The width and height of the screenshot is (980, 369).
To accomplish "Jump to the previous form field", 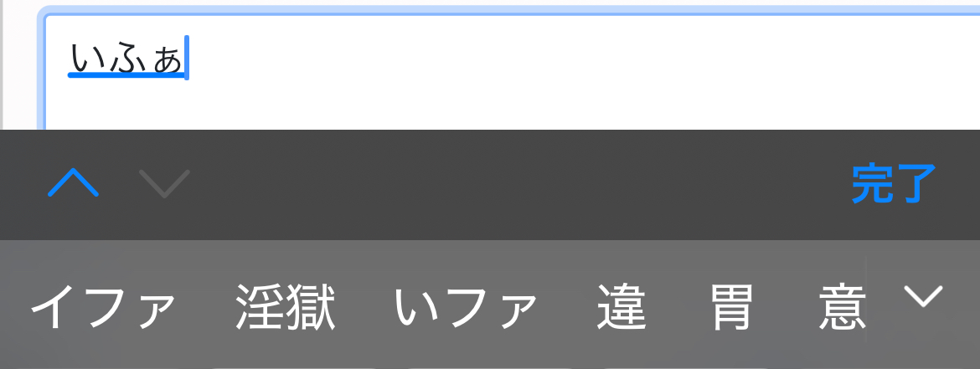I will pyautogui.click(x=73, y=183).
